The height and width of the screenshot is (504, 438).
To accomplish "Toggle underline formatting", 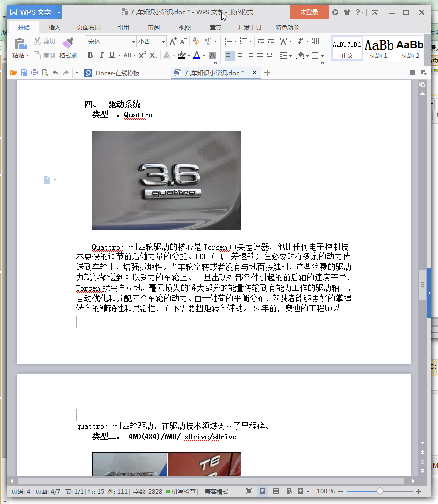I will click(x=112, y=55).
